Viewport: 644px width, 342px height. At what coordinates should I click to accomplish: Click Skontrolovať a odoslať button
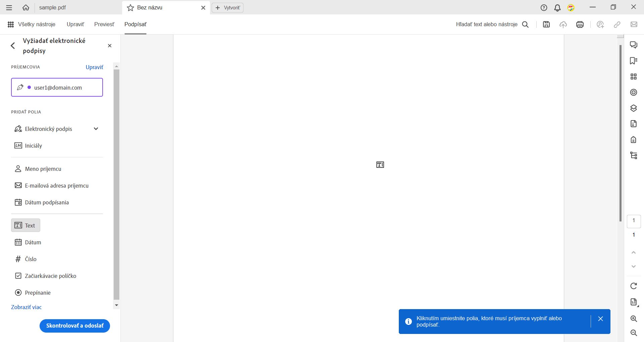[75, 326]
